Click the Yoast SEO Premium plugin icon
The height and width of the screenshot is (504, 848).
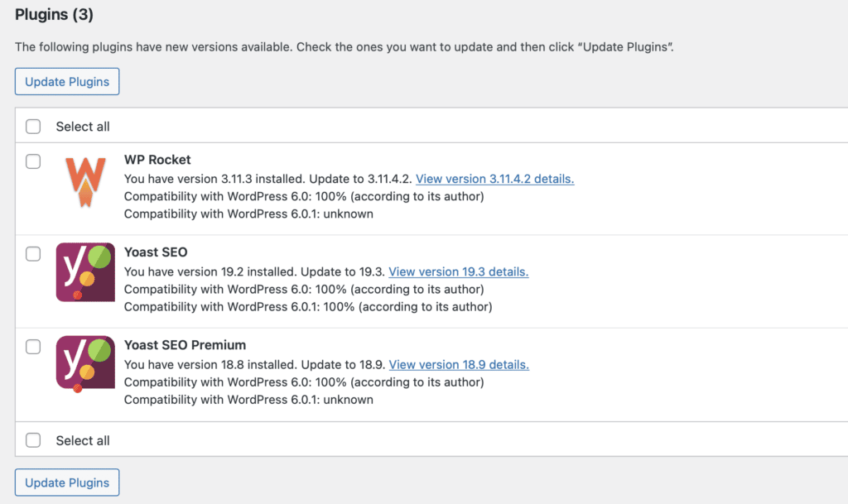click(x=84, y=364)
